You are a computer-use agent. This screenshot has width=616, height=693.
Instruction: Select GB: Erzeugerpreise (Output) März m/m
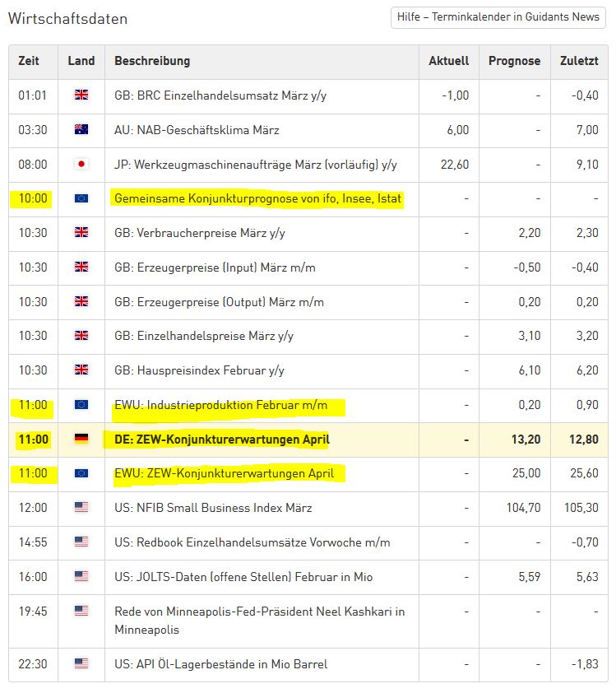point(219,302)
